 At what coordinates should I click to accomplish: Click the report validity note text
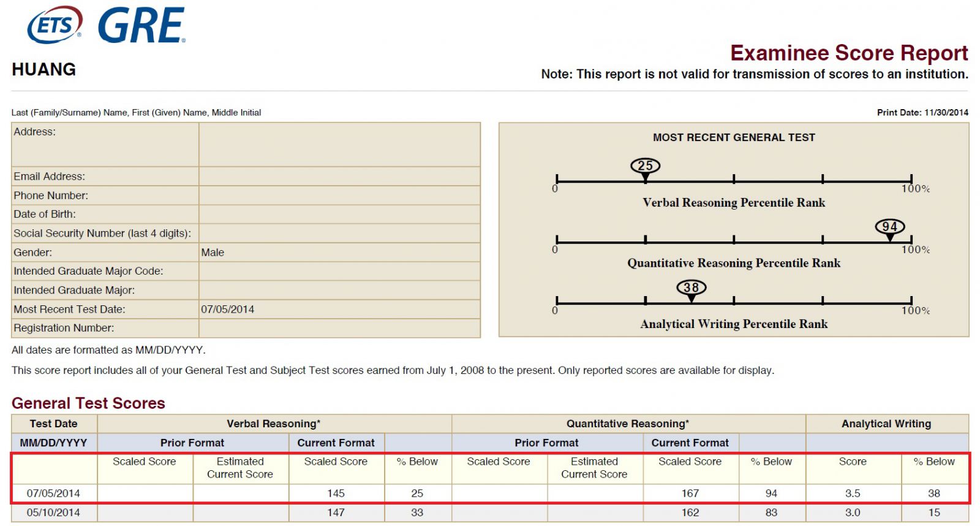click(755, 74)
